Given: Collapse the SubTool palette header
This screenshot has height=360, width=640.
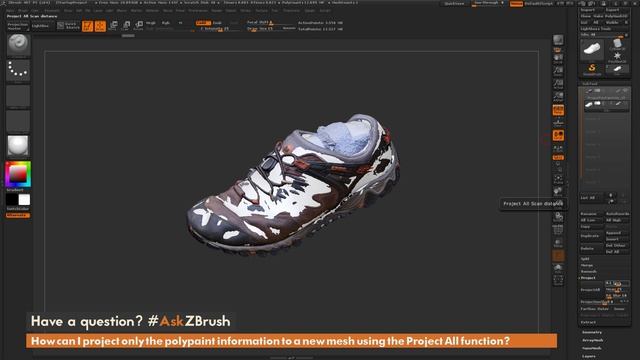Looking at the screenshot, I should point(589,84).
